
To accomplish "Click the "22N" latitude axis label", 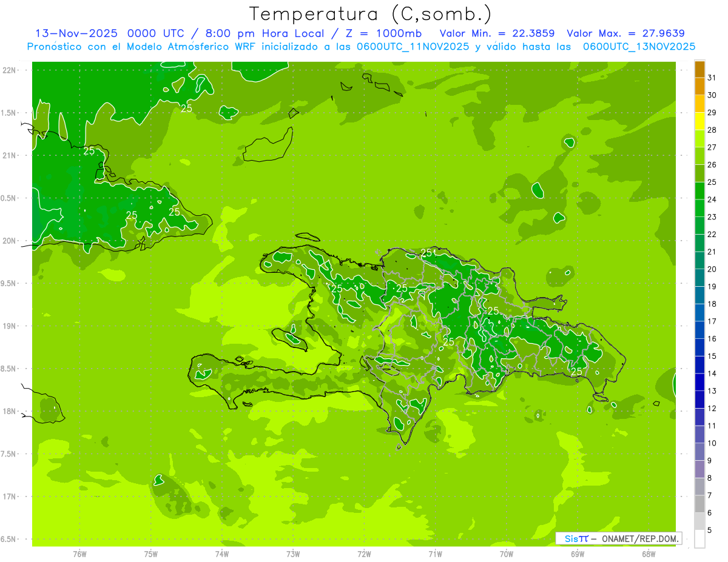I will [x=9, y=70].
